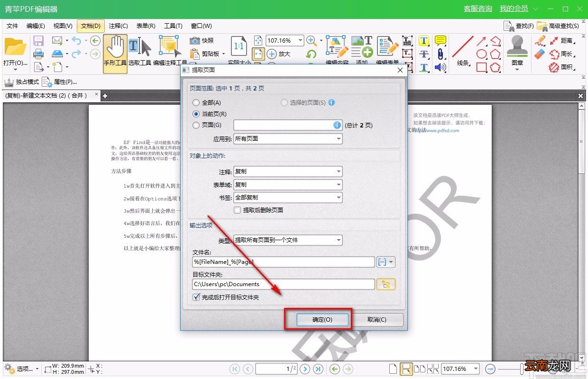Close the 提取页面 dialog
This screenshot has height=379, width=588.
400,70
